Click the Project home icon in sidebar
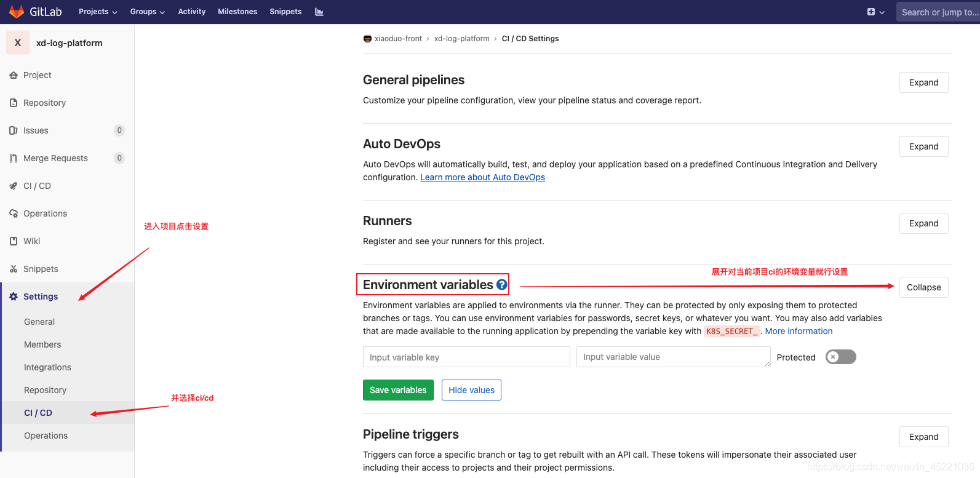This screenshot has width=980, height=478. [14, 75]
